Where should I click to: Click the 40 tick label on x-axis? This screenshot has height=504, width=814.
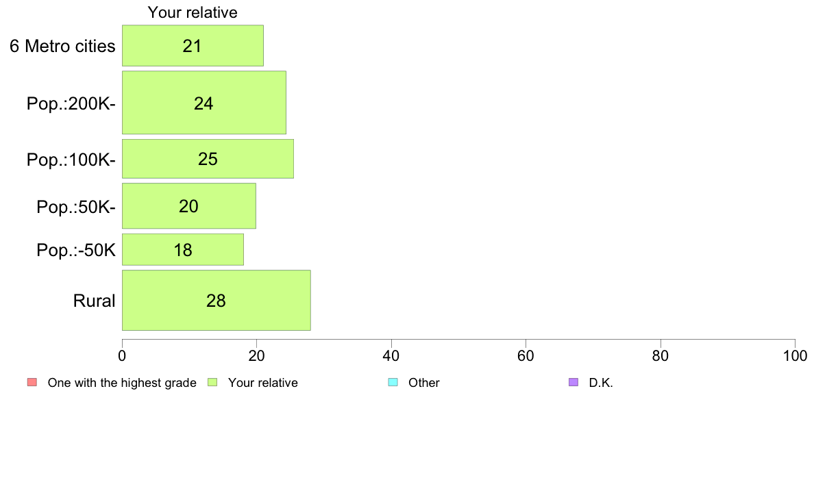(391, 355)
